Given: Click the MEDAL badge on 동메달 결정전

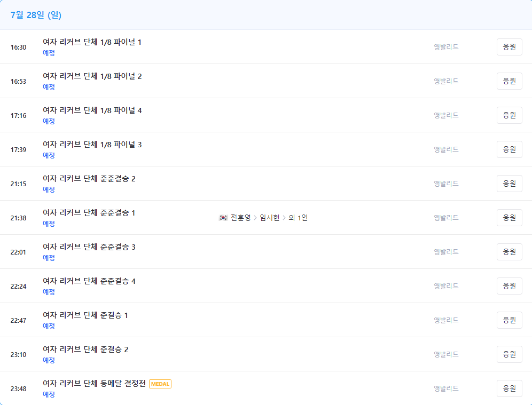Looking at the screenshot, I should coord(160,384).
